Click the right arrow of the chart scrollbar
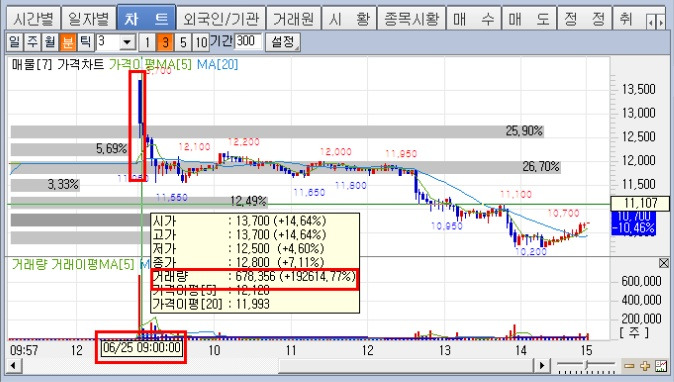The width and height of the screenshot is (674, 382). (x=542, y=366)
